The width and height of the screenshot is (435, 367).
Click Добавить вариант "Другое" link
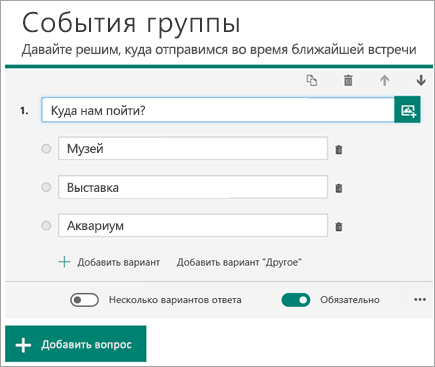pos(239,262)
